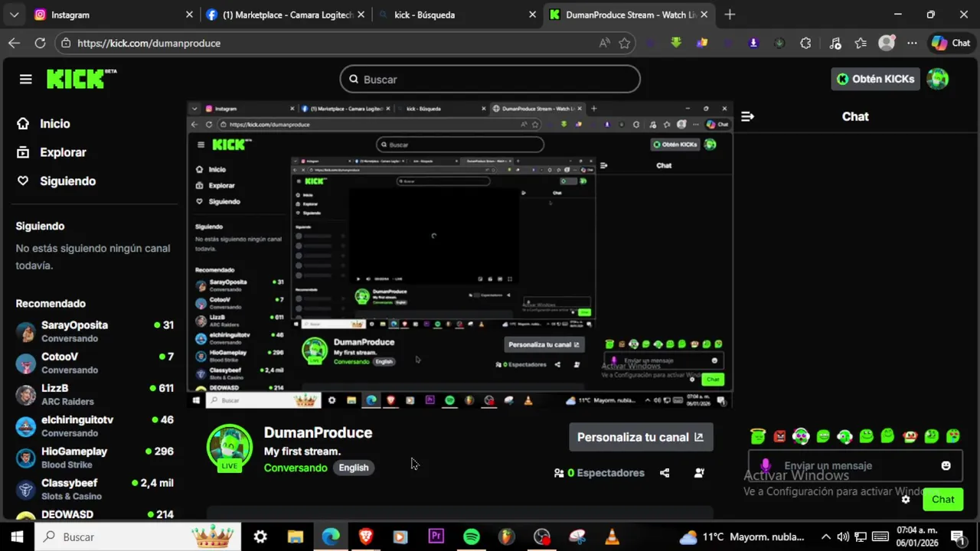980x551 pixels.
Task: Open browser Settings and more menu
Action: coord(912,43)
